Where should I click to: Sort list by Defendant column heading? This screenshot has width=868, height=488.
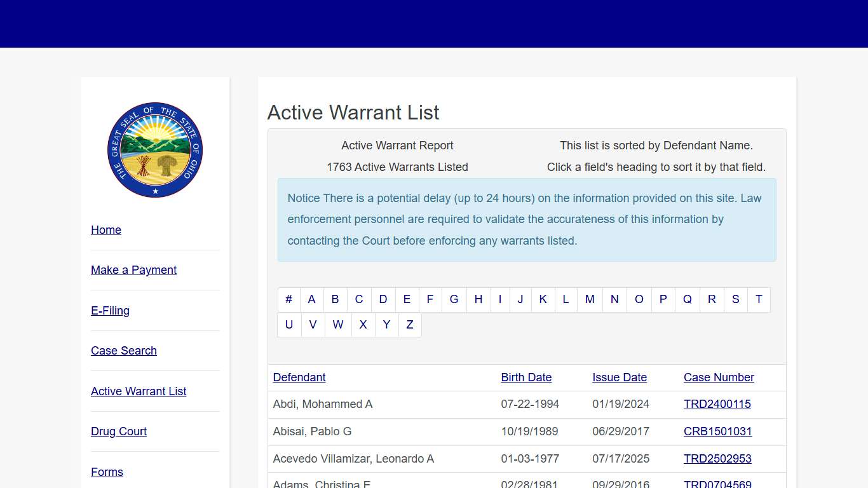(x=299, y=377)
